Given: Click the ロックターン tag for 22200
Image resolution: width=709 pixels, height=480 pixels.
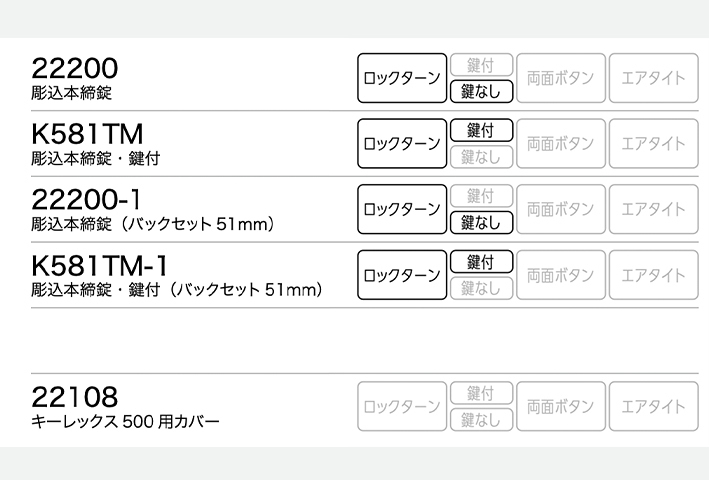Looking at the screenshot, I should [x=402, y=79].
